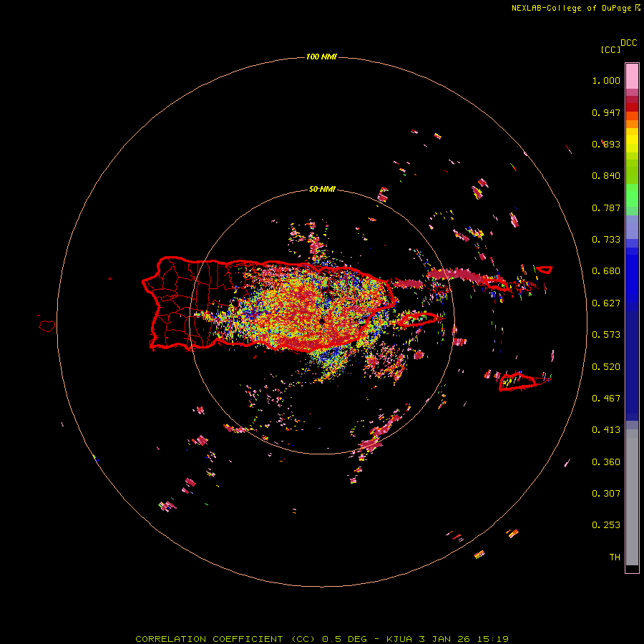
Task: Click the 0.787 color scale value
Action: (x=606, y=208)
